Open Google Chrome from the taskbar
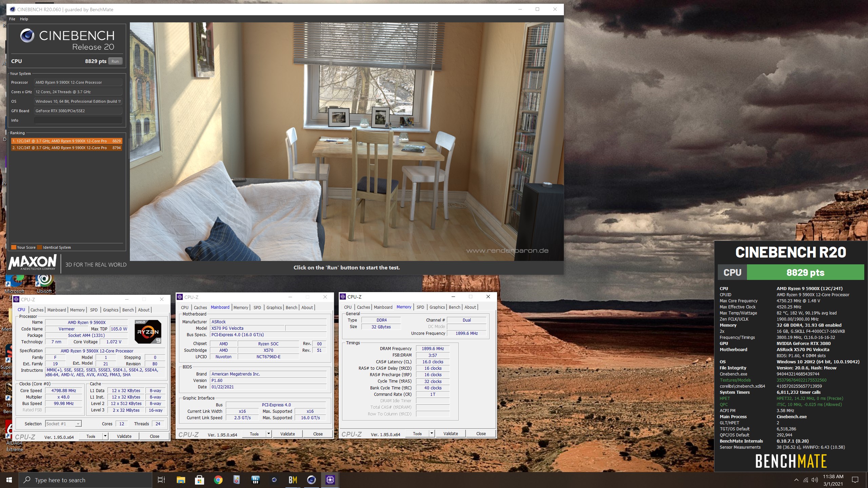 pyautogui.click(x=218, y=480)
